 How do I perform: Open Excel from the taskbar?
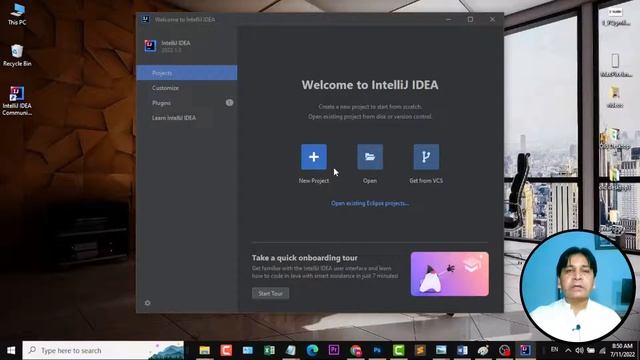pos(269,350)
